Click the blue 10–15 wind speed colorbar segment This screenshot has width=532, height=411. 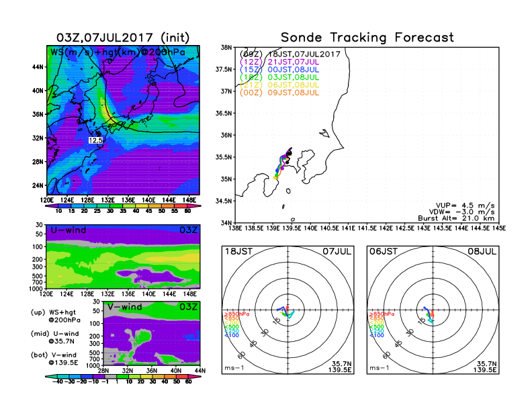pos(64,206)
